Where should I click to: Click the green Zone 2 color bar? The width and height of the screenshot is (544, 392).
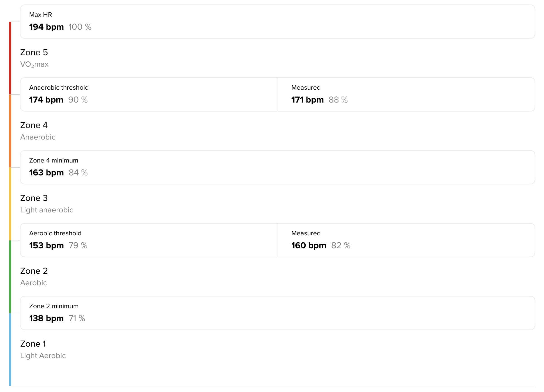click(10, 277)
